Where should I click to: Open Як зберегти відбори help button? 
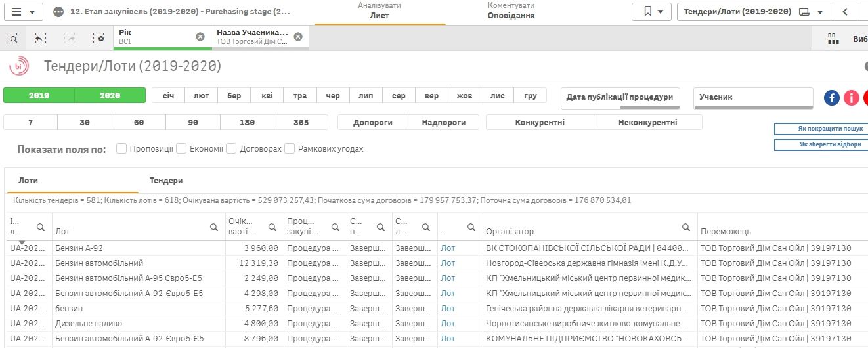[x=821, y=144]
